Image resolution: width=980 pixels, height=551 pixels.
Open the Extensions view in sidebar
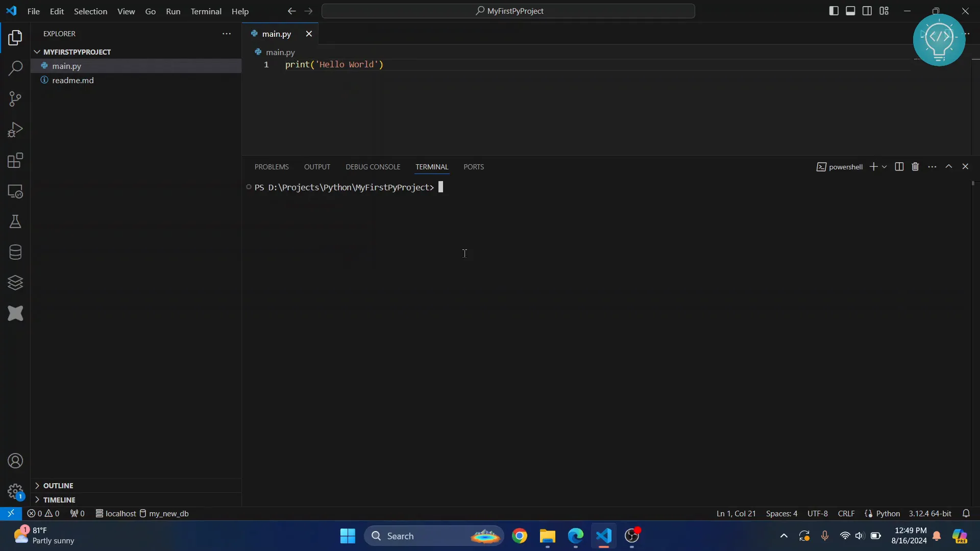(x=15, y=160)
